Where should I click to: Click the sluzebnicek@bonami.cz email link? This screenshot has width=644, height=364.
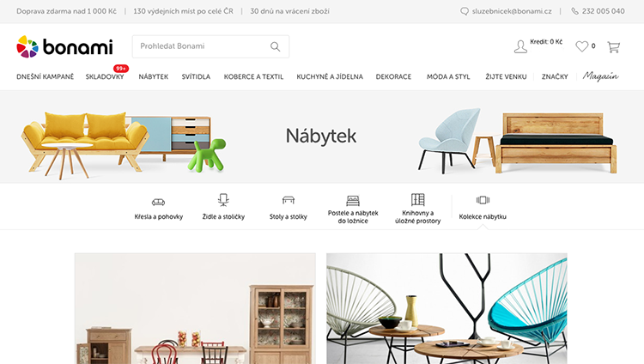click(512, 11)
